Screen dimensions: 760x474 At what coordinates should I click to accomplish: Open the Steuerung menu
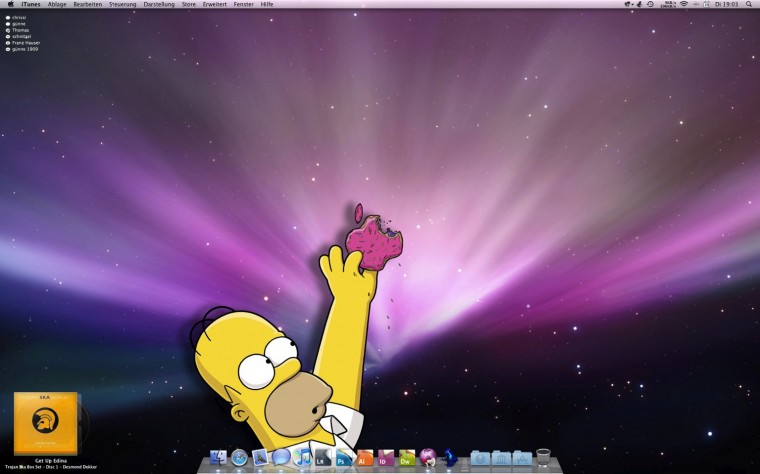coord(123,4)
